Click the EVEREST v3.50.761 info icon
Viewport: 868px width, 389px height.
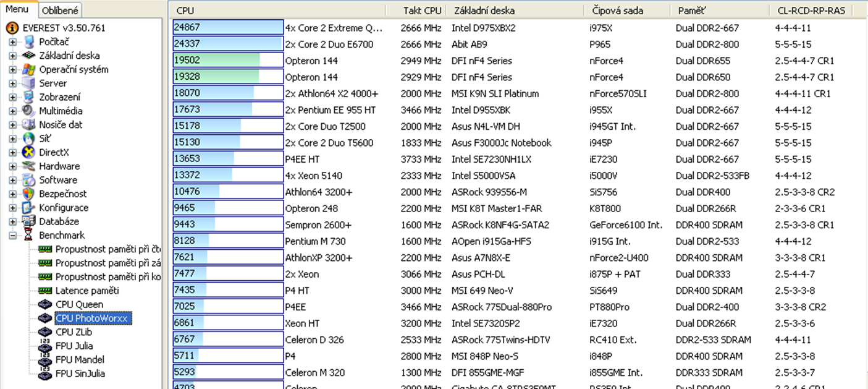pyautogui.click(x=12, y=28)
